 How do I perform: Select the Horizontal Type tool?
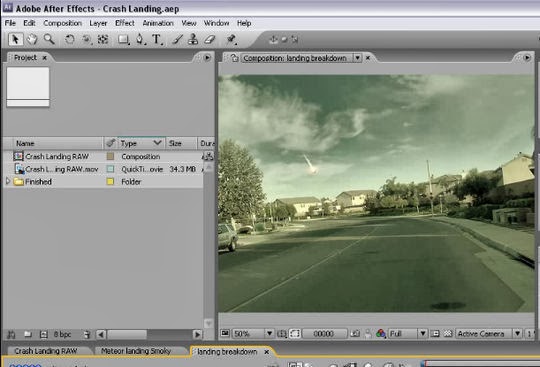click(157, 39)
